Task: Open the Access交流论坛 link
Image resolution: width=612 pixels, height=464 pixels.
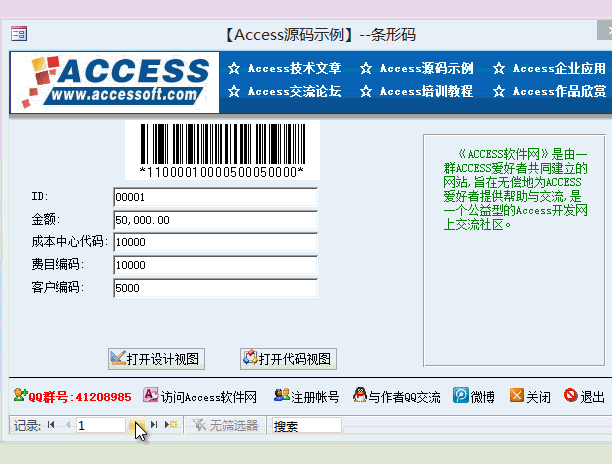Action: click(294, 91)
